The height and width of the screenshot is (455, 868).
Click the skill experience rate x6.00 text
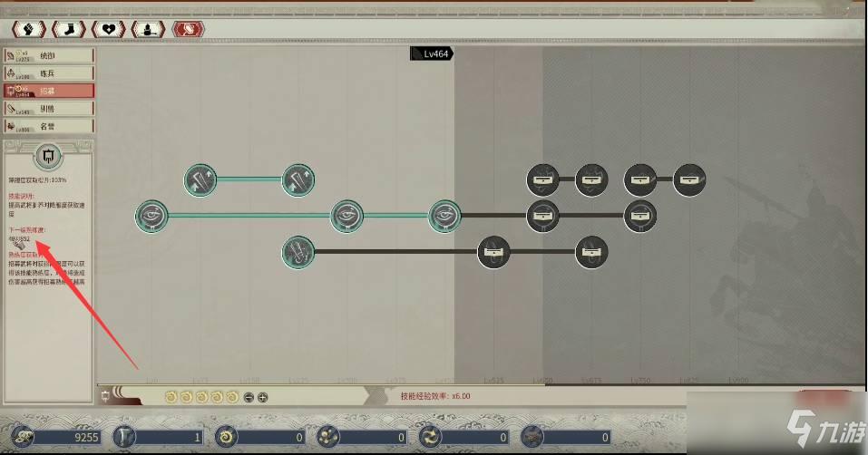tap(435, 396)
